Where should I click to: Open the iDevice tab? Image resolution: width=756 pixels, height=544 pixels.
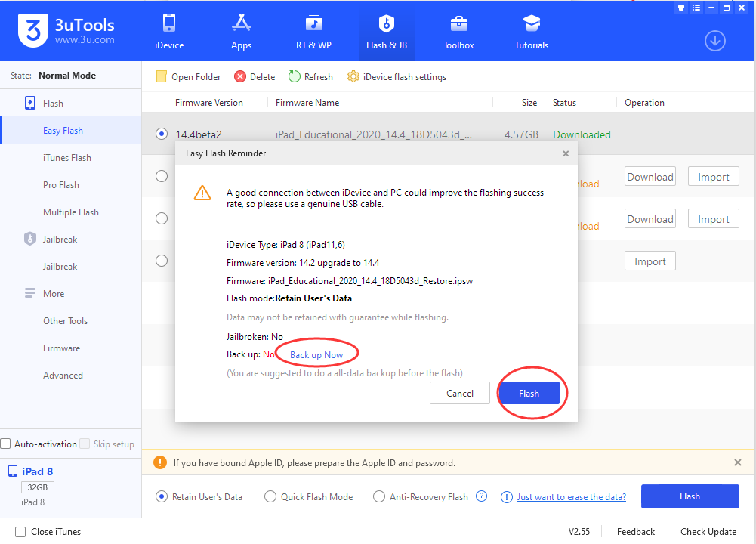click(169, 32)
